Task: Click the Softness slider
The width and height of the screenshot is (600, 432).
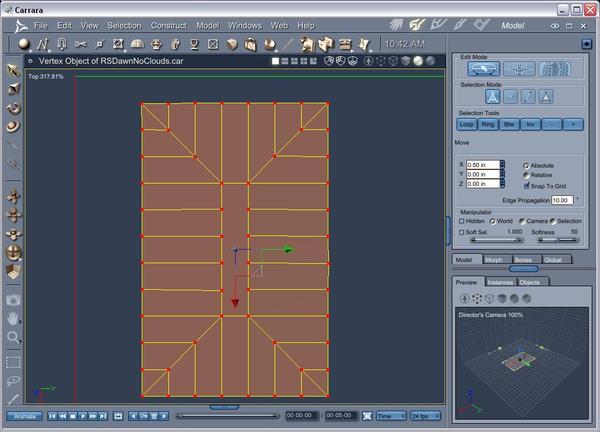Action: coord(558,240)
